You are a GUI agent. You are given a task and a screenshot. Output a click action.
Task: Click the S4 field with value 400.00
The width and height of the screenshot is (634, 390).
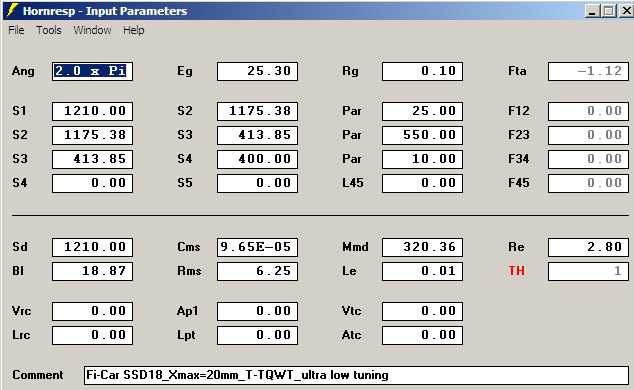tap(257, 159)
